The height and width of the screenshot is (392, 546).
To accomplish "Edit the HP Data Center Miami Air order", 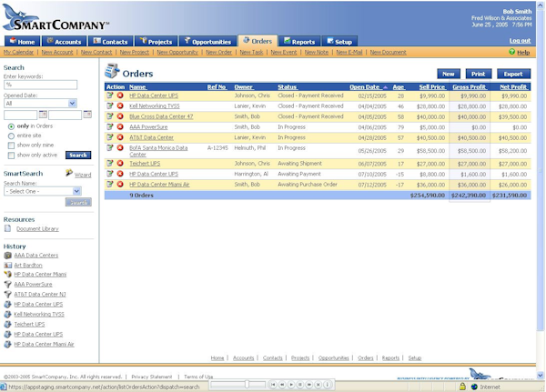I will tap(110, 184).
